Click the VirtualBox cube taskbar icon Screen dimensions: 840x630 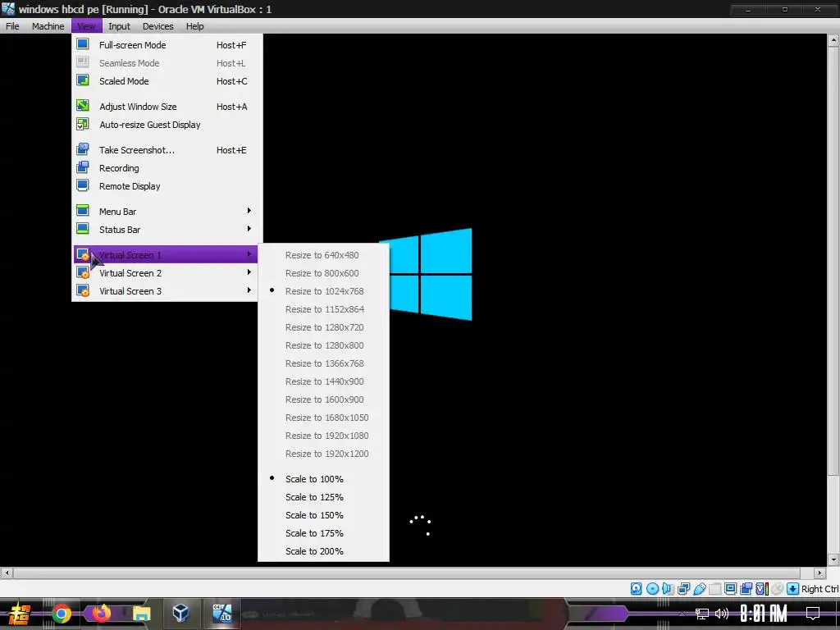(x=181, y=614)
